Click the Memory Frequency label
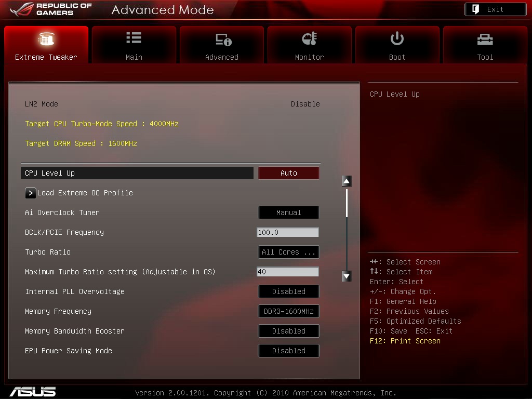This screenshot has height=399, width=532. pos(58,311)
